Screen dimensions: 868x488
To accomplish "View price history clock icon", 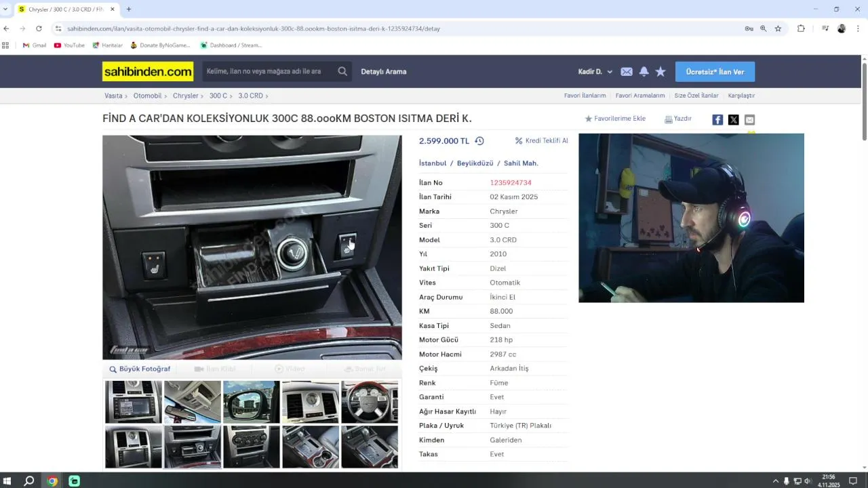I will coord(479,141).
